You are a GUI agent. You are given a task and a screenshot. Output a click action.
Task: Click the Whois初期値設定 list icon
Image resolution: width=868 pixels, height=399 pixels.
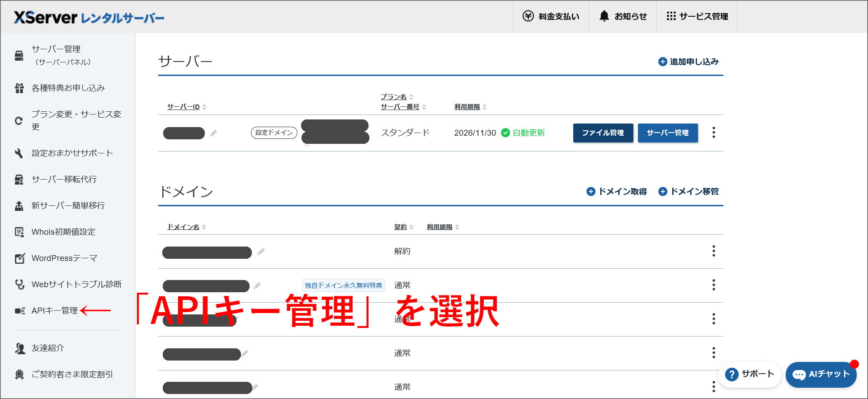[x=19, y=232]
